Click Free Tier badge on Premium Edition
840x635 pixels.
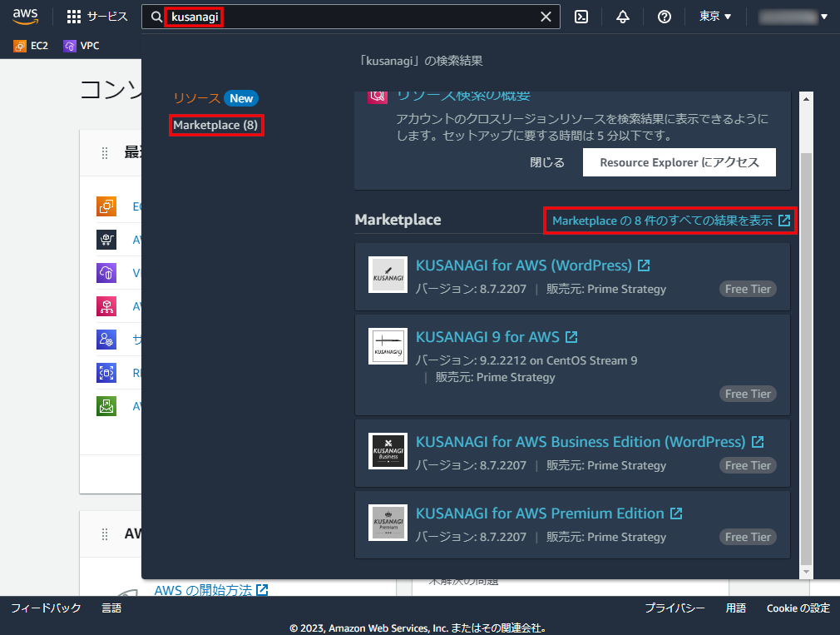coord(748,537)
